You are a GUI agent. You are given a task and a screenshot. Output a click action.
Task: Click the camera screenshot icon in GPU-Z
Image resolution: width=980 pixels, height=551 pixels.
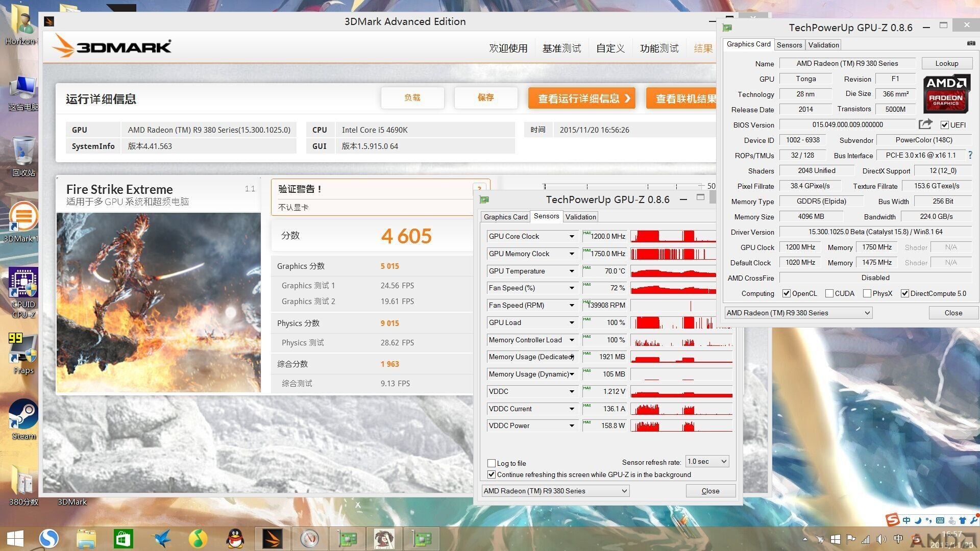pyautogui.click(x=971, y=43)
